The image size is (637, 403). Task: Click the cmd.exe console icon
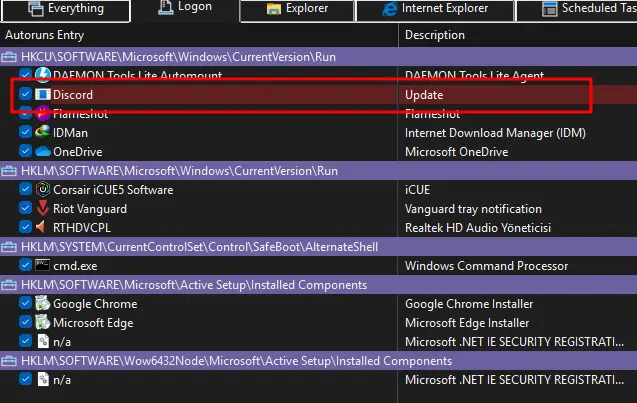(x=43, y=265)
